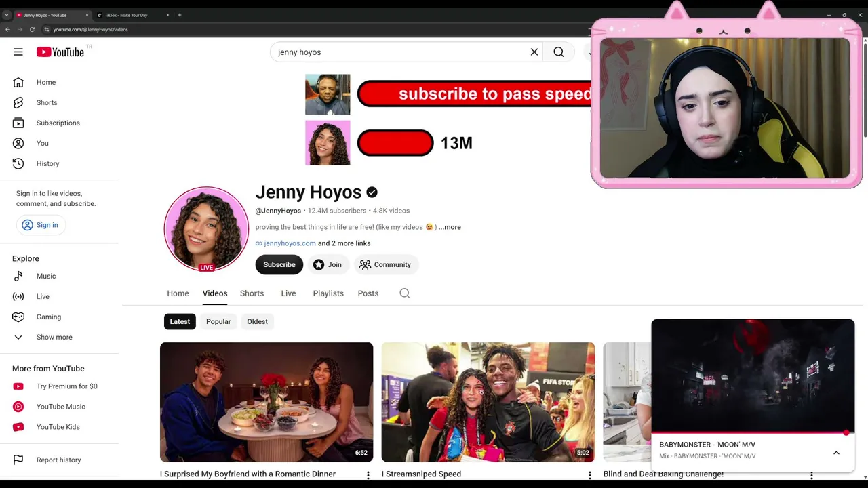Close the TikTok browser tab
This screenshot has height=488, width=868.
tap(167, 15)
